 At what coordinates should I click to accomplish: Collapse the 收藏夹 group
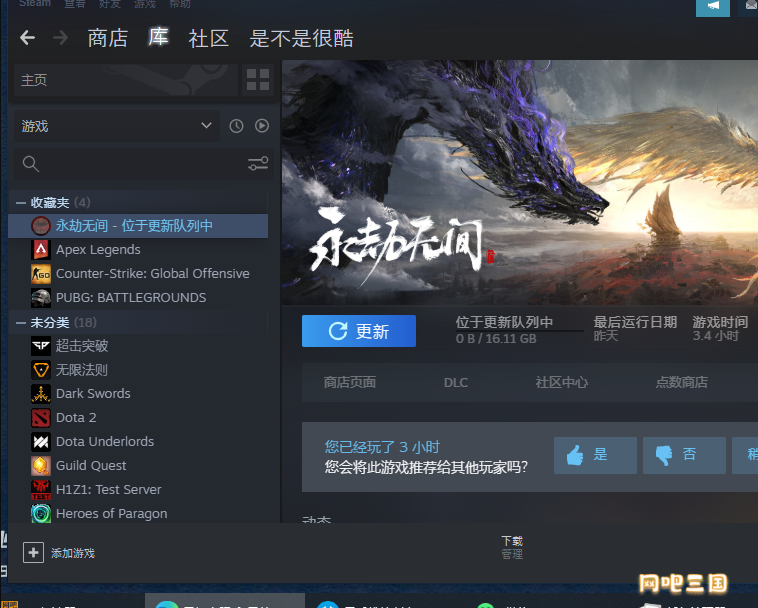click(20, 203)
